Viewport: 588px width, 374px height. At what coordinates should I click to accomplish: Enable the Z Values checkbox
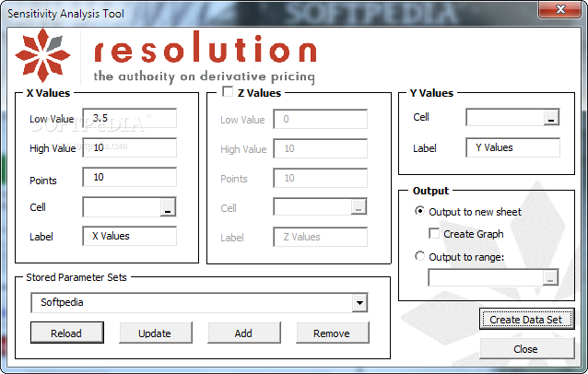pyautogui.click(x=228, y=91)
